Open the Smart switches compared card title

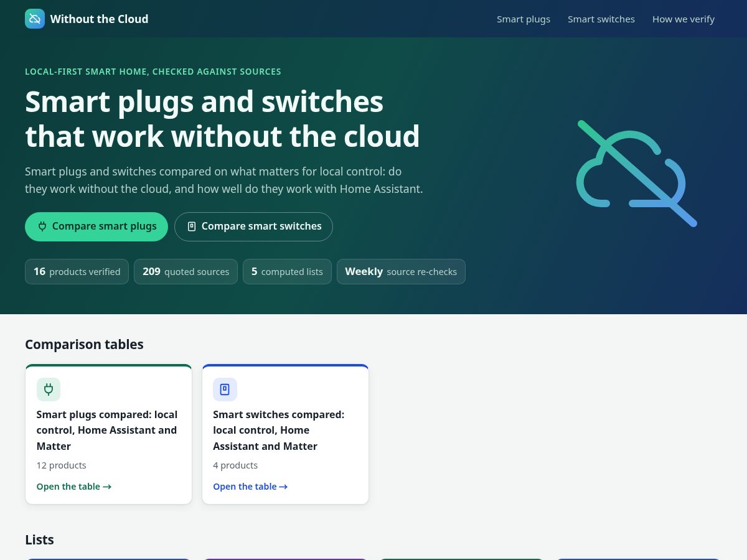(x=279, y=430)
